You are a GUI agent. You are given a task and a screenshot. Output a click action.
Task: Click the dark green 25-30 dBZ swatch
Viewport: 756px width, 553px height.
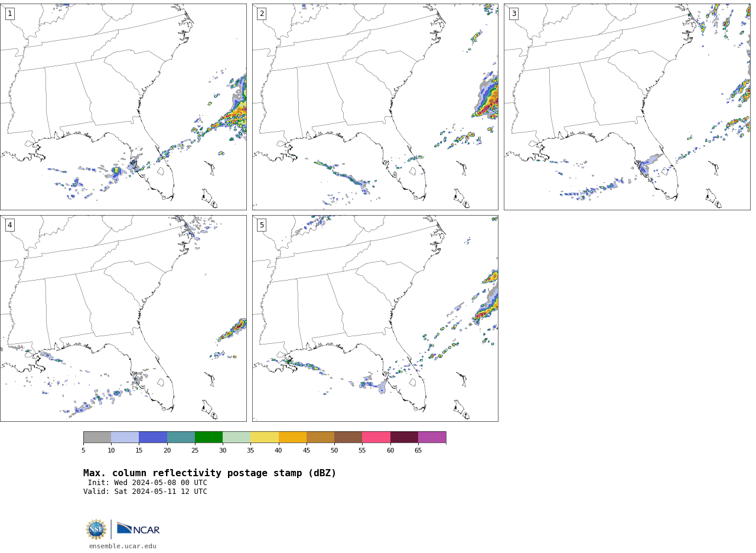[208, 437]
